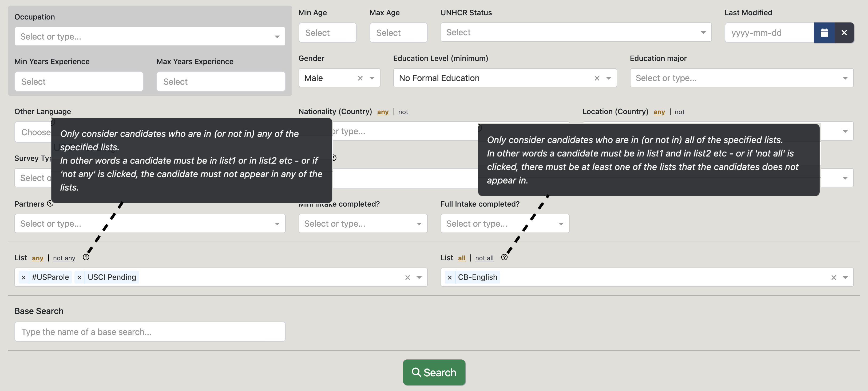Set Nationality filter to 'not'
This screenshot has height=391, width=868.
click(x=403, y=112)
